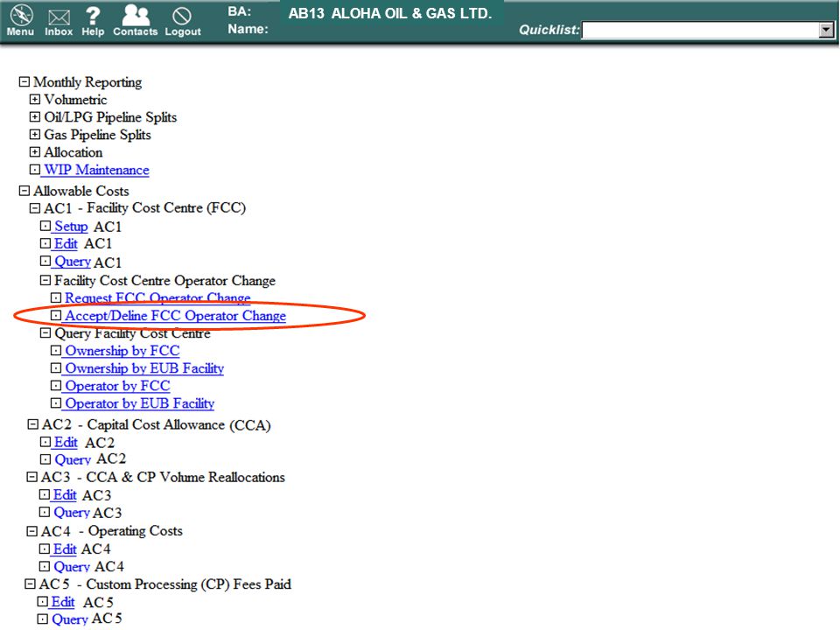The image size is (840, 630).
Task: Expand Oil/LPG Pipeline Splits node
Action: [35, 117]
